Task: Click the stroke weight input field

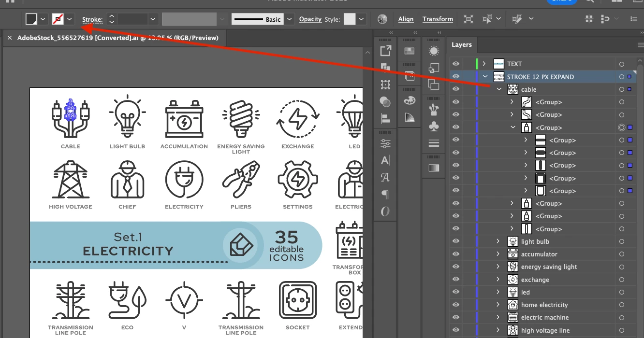Action: (x=132, y=19)
